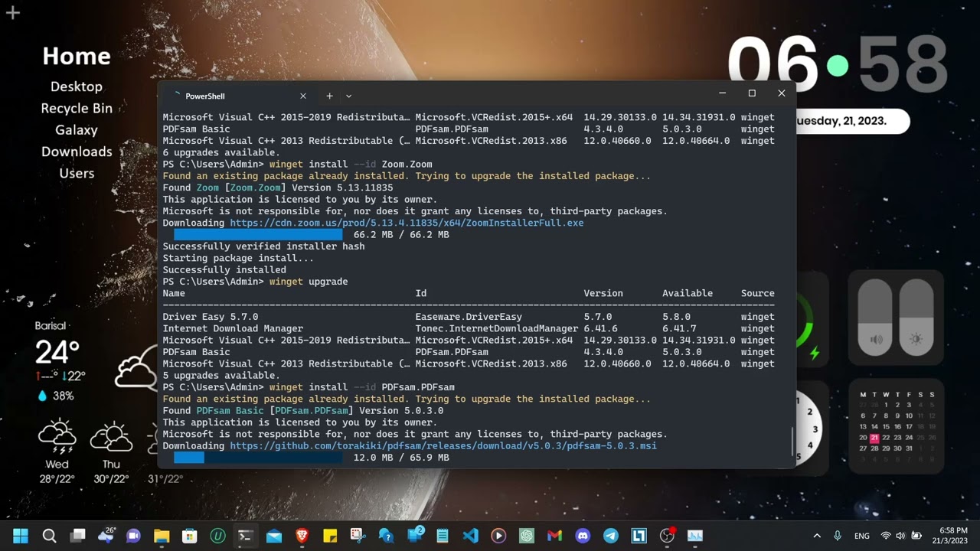Add a new PowerShell tab with plus
The image size is (980, 551).
[329, 96]
